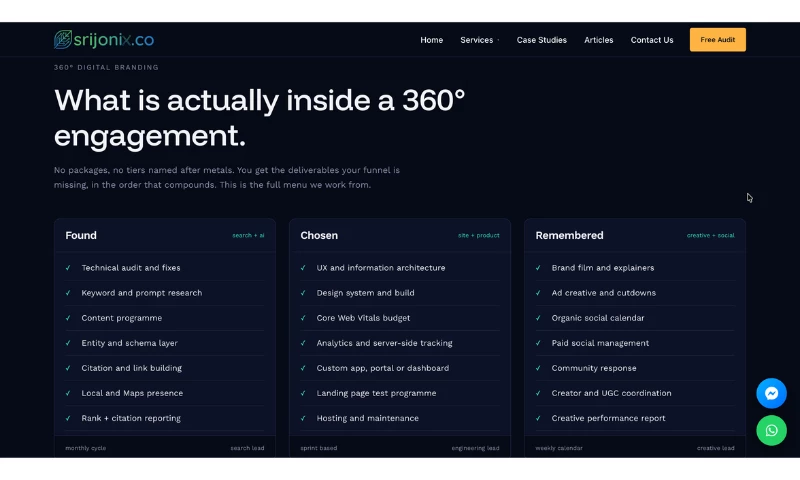
Task: Click the '360° engagement' main headline
Action: pos(260,118)
